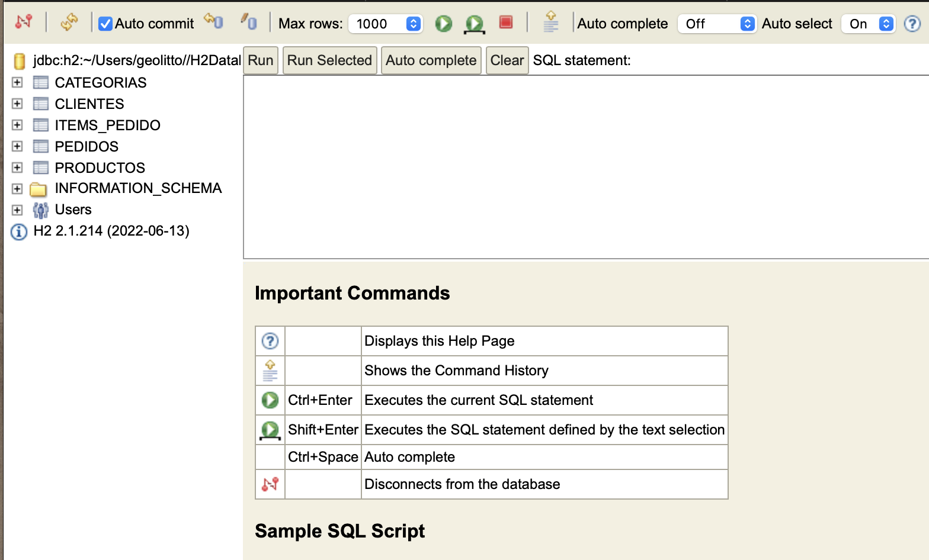Viewport: 929px width, 560px height.
Task: Select the PRODUCTOS table name
Action: 100,168
